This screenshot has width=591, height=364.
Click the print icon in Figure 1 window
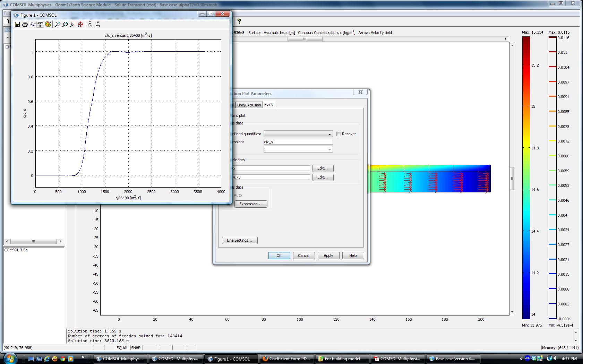click(x=25, y=24)
